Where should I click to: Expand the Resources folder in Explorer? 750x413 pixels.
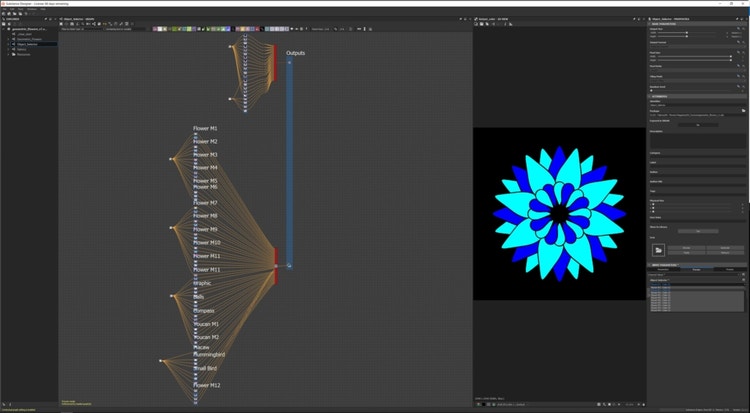pos(8,54)
